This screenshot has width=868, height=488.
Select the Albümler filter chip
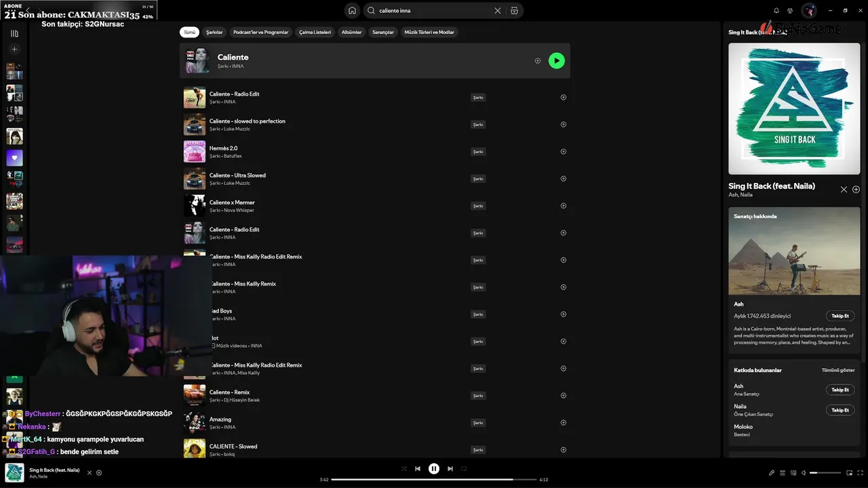pyautogui.click(x=351, y=32)
